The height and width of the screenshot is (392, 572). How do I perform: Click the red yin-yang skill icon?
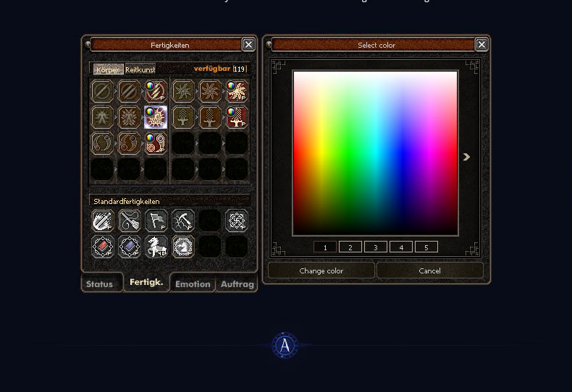pos(156,143)
